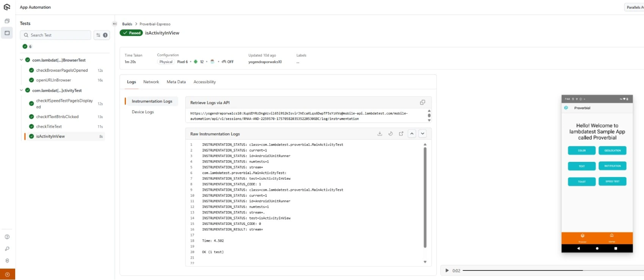
Task: Open the builds stack icon in sidebar
Action: (x=7, y=21)
